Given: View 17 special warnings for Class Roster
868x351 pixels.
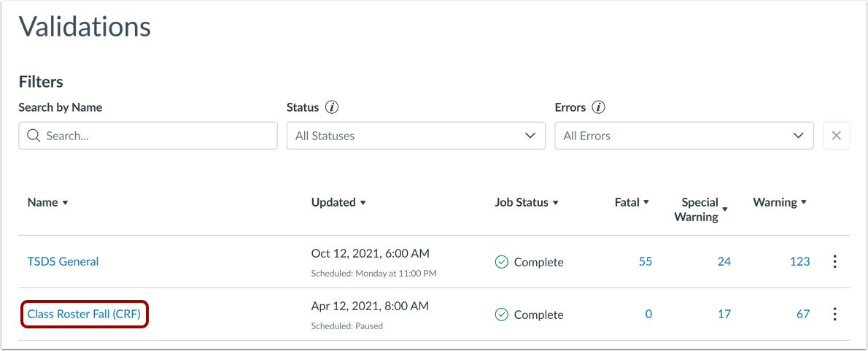Looking at the screenshot, I should point(724,315).
